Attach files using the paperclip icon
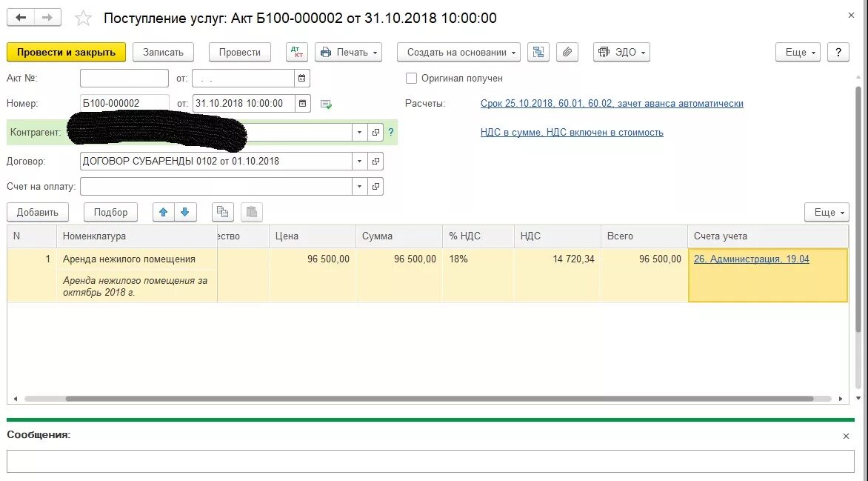This screenshot has height=481, width=868. pyautogui.click(x=567, y=52)
